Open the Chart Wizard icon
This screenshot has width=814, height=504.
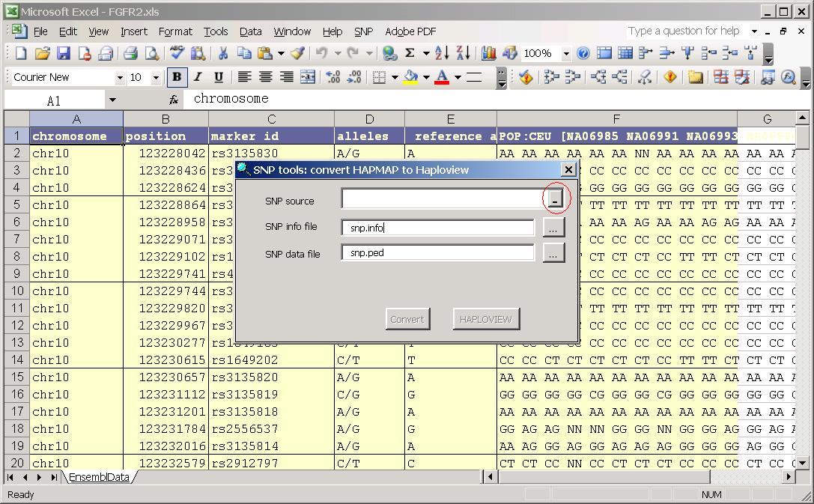click(x=489, y=53)
